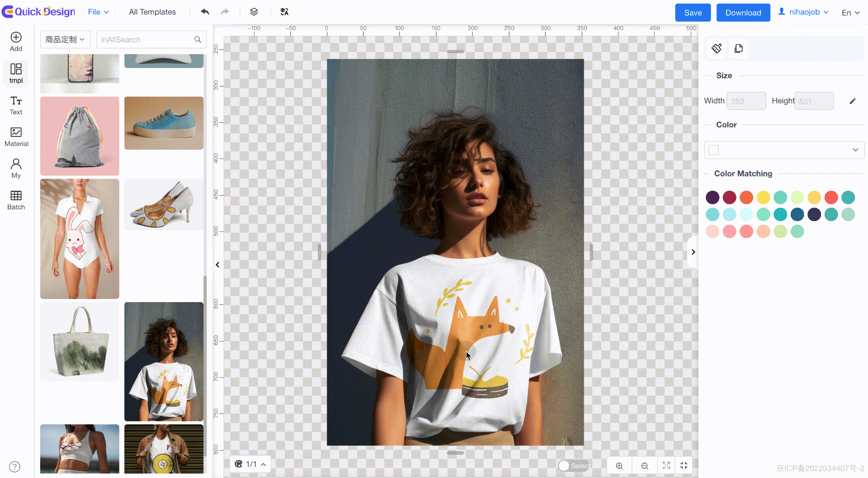Viewport: 868px width, 478px height.
Task: Click the fit-to-screen expand icon
Action: (666, 465)
